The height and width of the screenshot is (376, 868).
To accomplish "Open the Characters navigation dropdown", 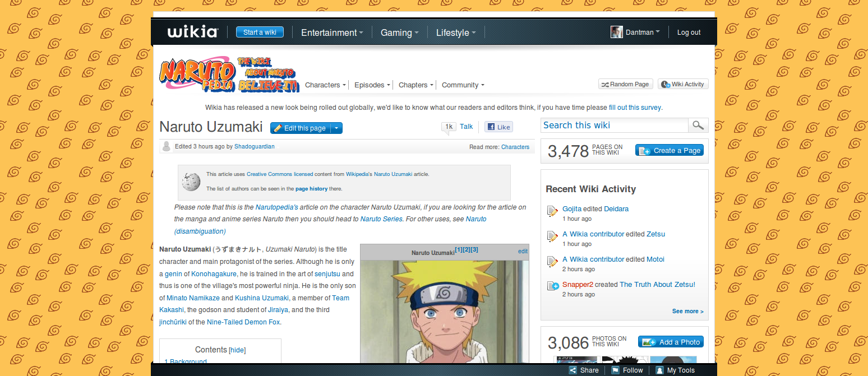I will click(325, 85).
